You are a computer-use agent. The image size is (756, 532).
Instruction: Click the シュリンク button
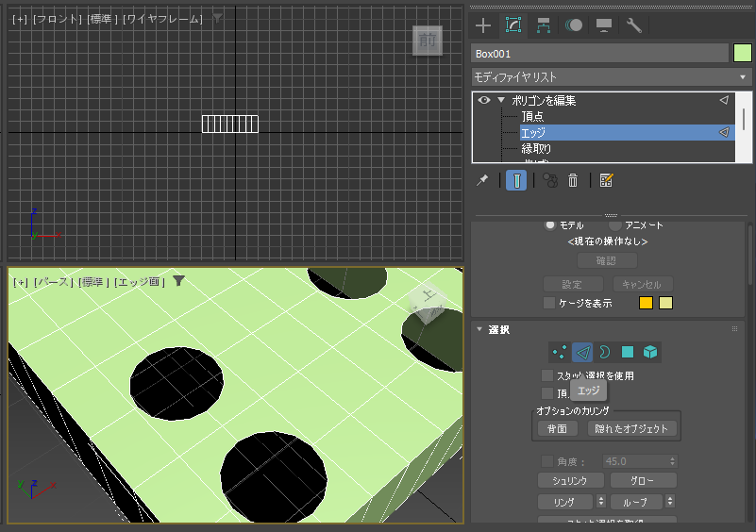(x=571, y=480)
